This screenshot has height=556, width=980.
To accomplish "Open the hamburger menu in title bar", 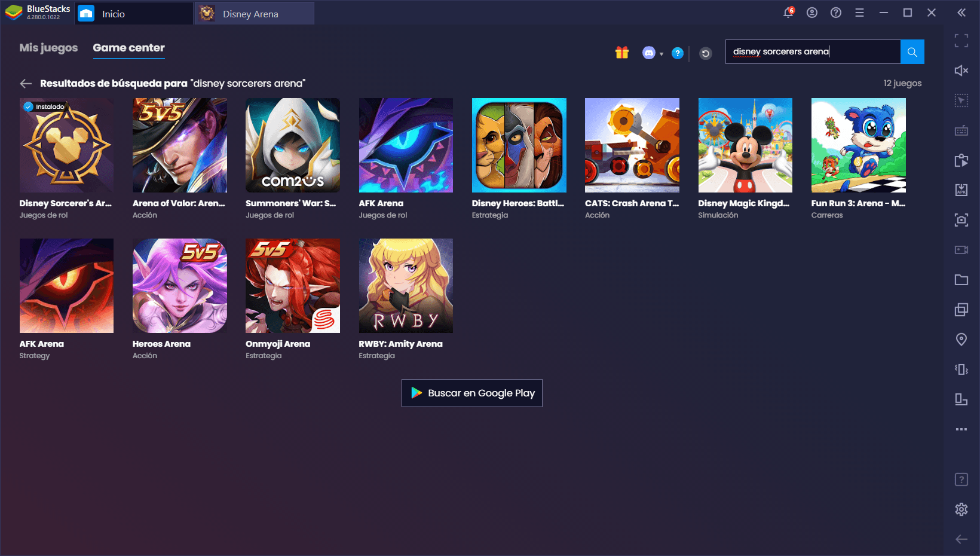I will pyautogui.click(x=860, y=13).
